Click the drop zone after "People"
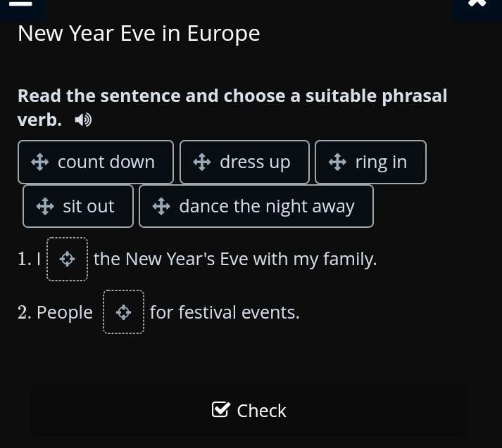This screenshot has height=448, width=502. tap(123, 312)
